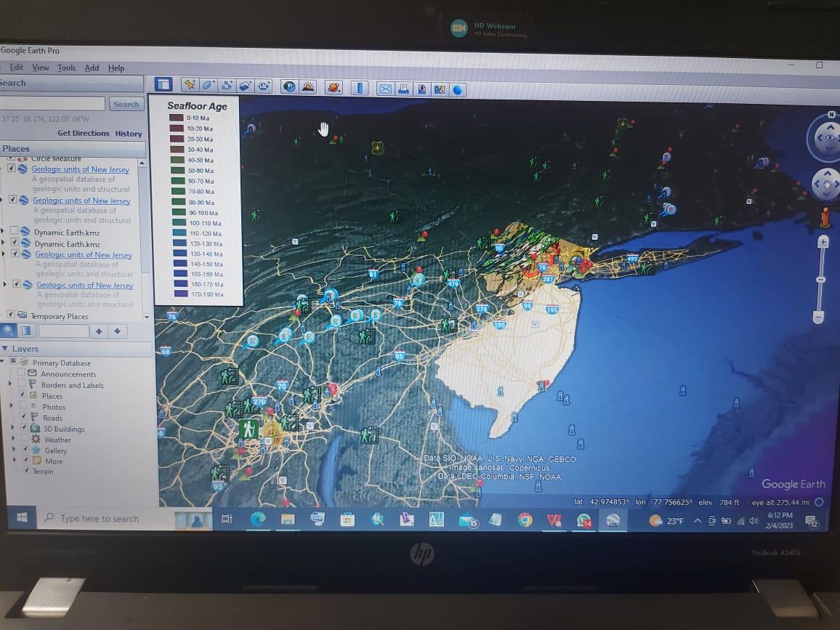View in Google Maps toolbar icon
Viewport: 840px width, 630px height.
pos(440,89)
